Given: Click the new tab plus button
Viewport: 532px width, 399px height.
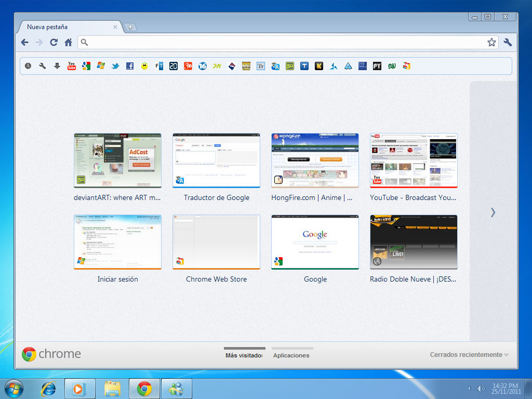Looking at the screenshot, I should tap(130, 27).
